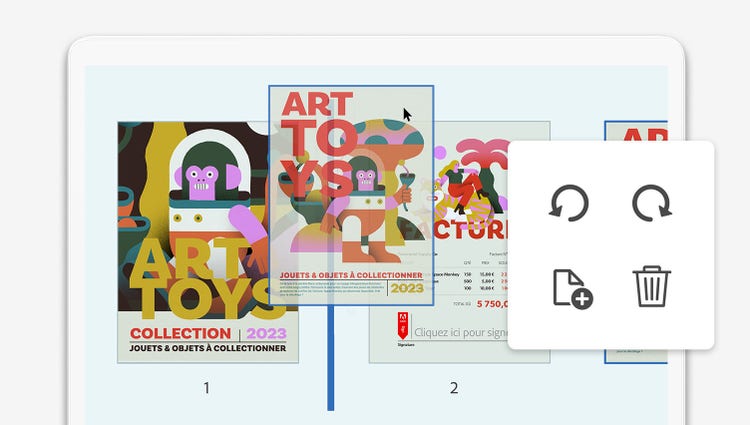Click the blue vertical insertion marker line

click(x=331, y=358)
